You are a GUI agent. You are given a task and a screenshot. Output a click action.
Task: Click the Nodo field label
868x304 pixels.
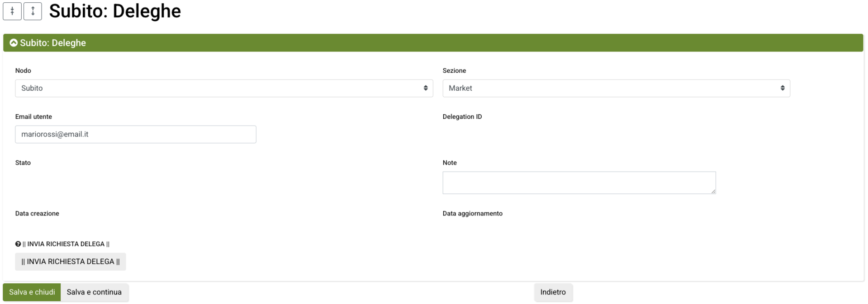click(23, 71)
